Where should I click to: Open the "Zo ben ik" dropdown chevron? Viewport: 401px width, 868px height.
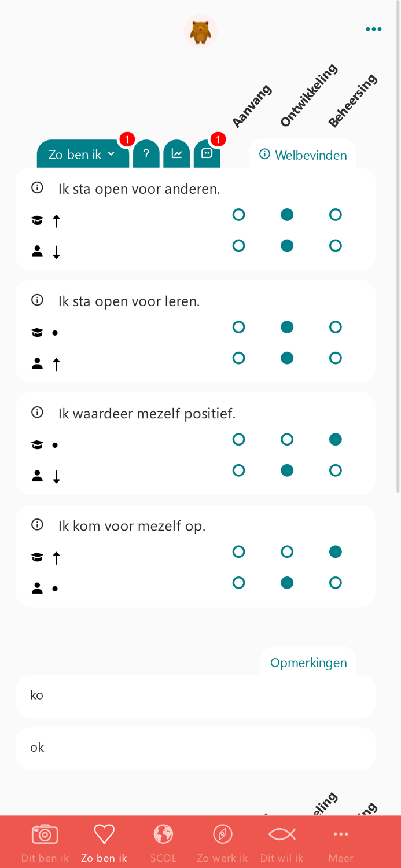pos(112,154)
